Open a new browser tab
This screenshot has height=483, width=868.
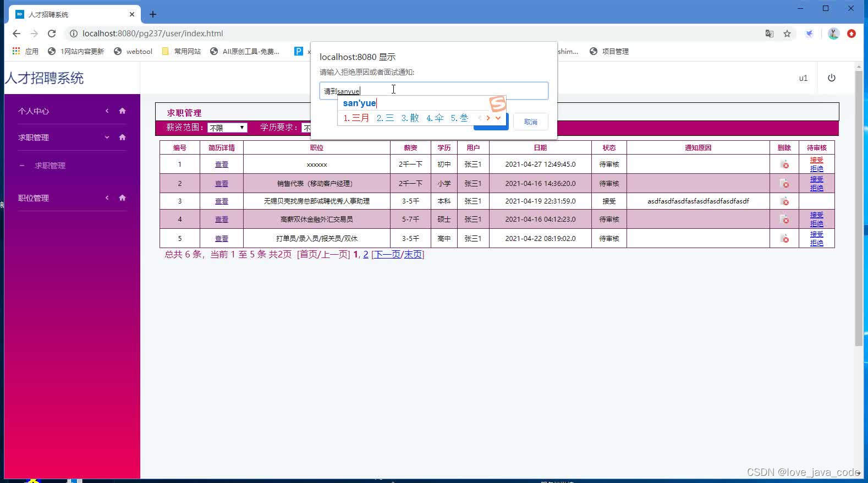coord(153,14)
